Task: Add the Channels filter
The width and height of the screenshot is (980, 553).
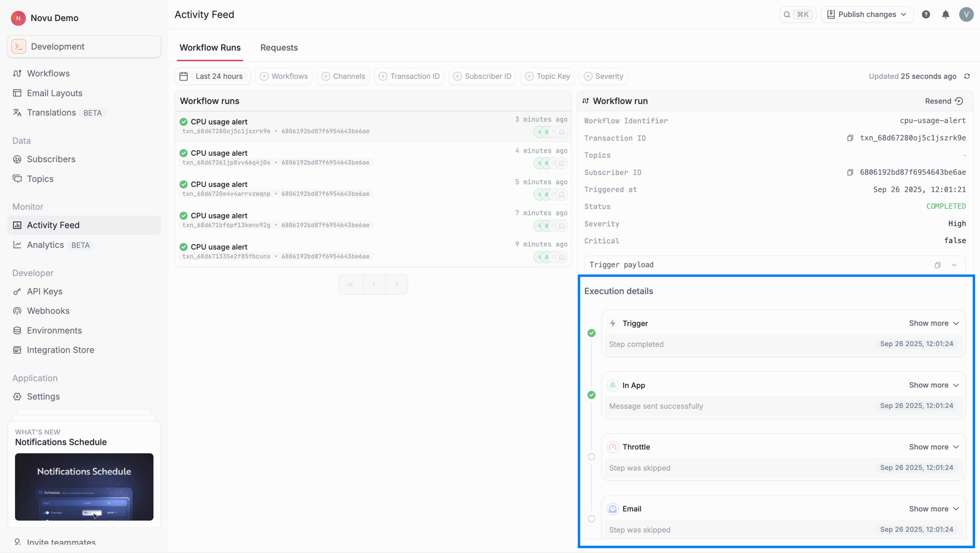Action: 343,76
